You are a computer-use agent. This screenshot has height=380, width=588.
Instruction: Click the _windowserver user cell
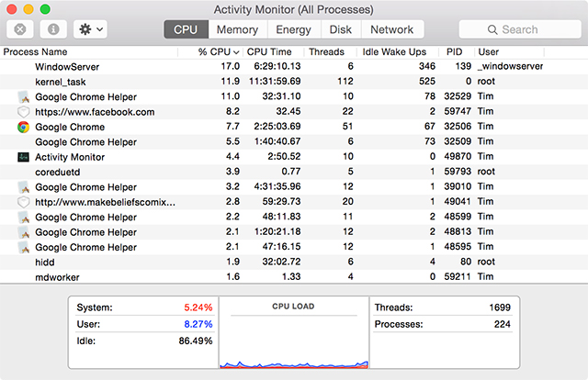510,66
